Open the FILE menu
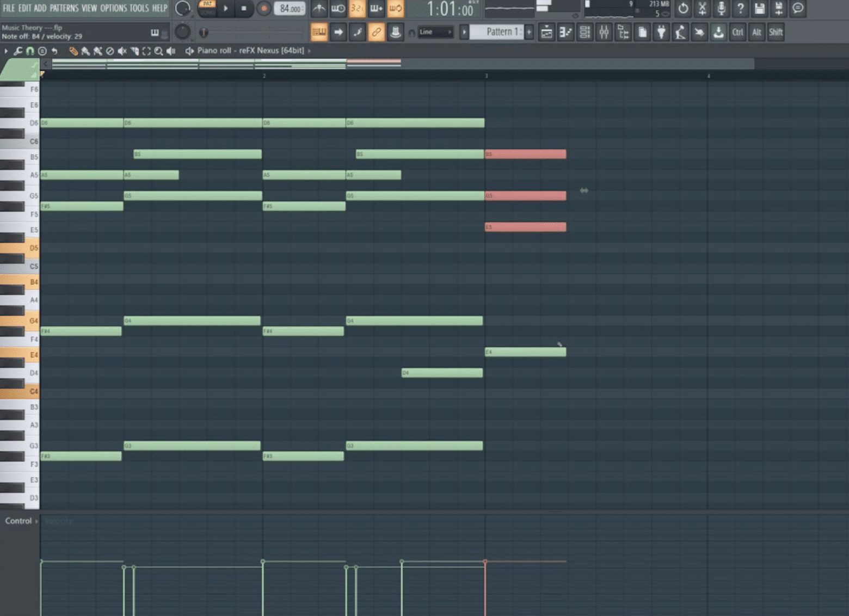This screenshot has width=849, height=616. pos(9,8)
